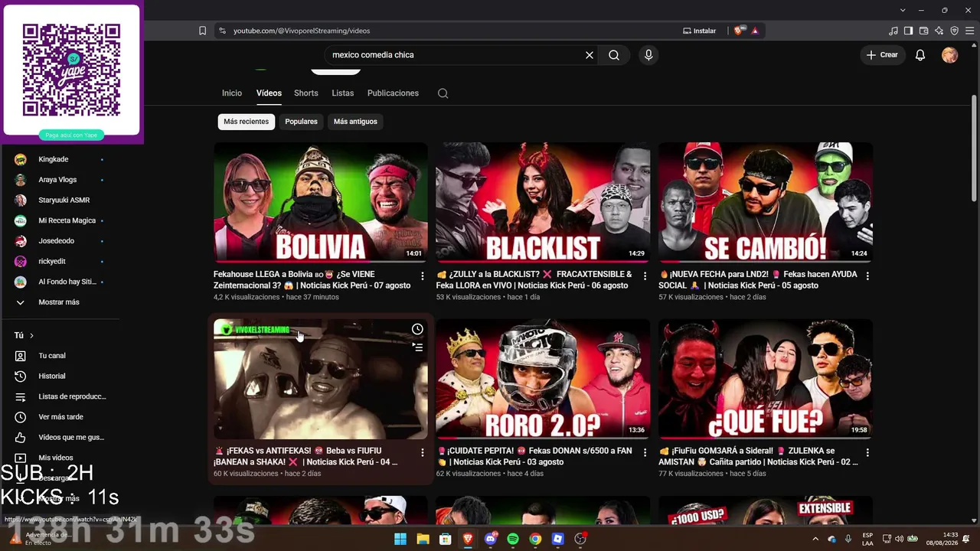Open Brave Rewards triangle icon
This screenshot has height=551, width=980.
coord(755,31)
